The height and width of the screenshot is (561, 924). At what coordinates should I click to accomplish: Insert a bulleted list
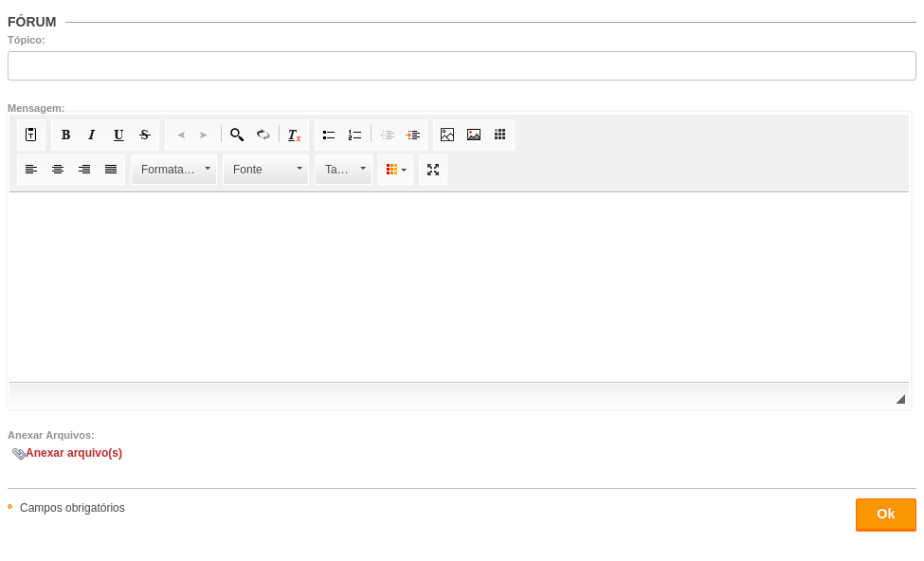point(329,135)
